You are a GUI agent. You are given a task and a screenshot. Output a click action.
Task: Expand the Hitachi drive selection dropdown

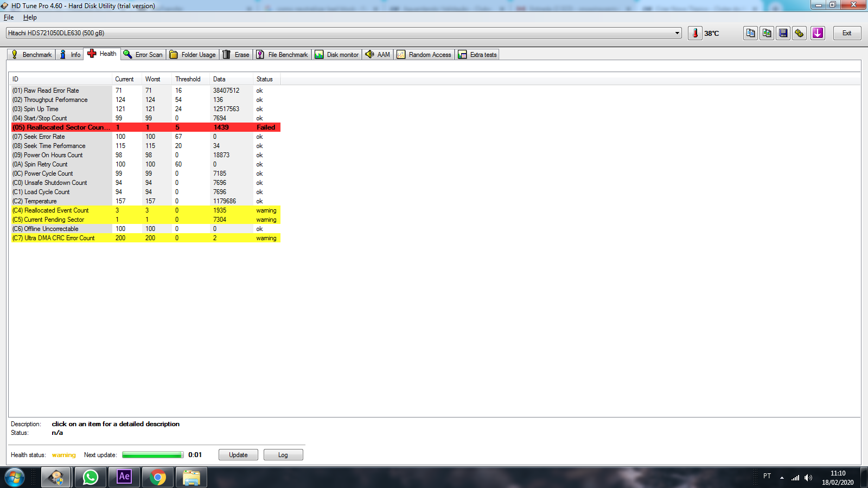coord(677,33)
